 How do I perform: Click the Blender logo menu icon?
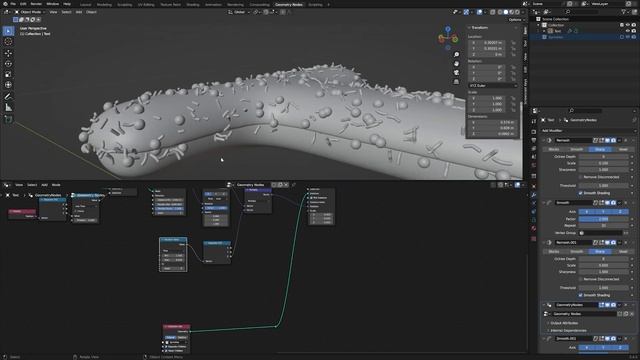point(4,4)
